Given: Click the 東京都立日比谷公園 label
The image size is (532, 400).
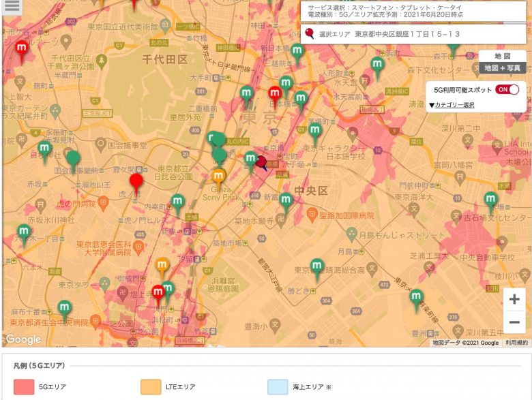Looking at the screenshot, I should pos(173,172).
